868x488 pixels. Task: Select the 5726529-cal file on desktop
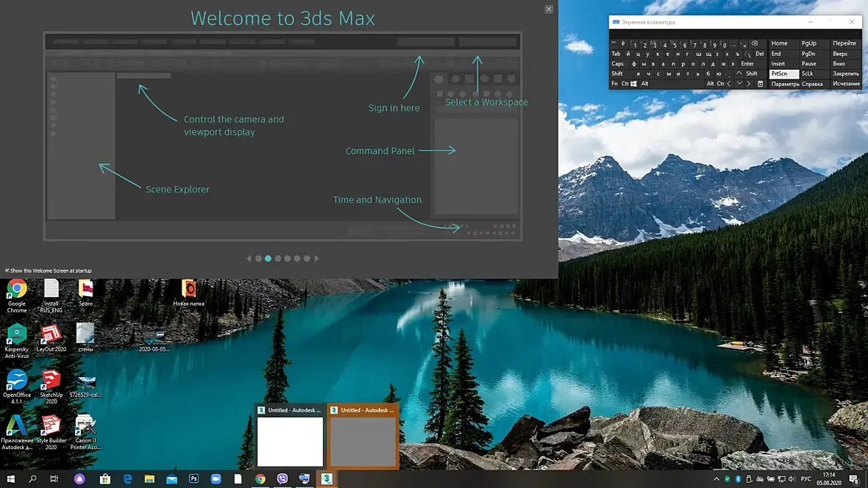86,386
